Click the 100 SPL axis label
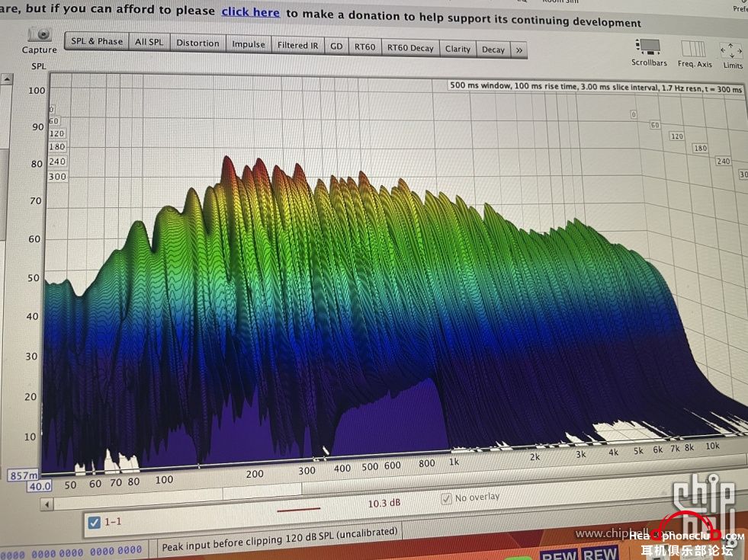This screenshot has width=748, height=560. coord(37,91)
